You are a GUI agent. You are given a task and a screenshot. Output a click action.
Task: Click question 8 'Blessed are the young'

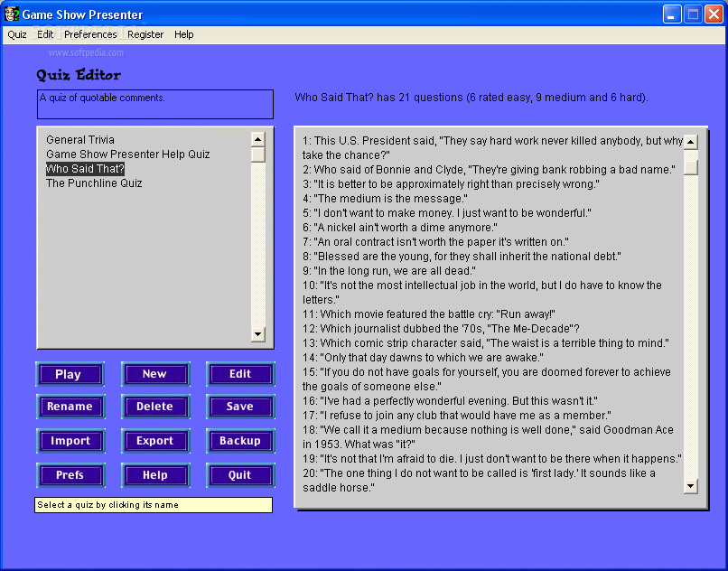462,256
